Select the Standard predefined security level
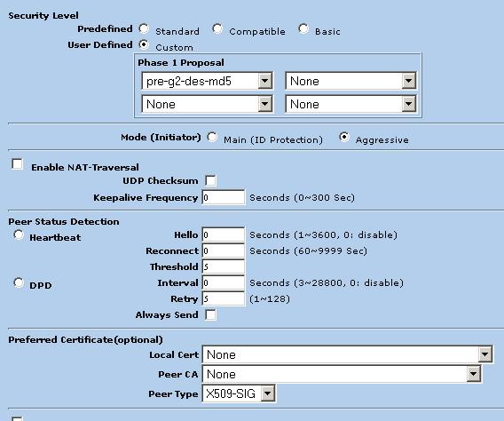The height and width of the screenshot is (421, 504). point(144,29)
